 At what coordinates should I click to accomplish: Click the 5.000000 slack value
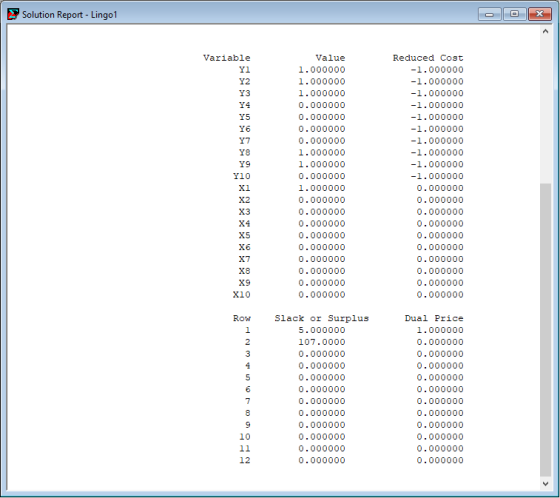click(322, 330)
